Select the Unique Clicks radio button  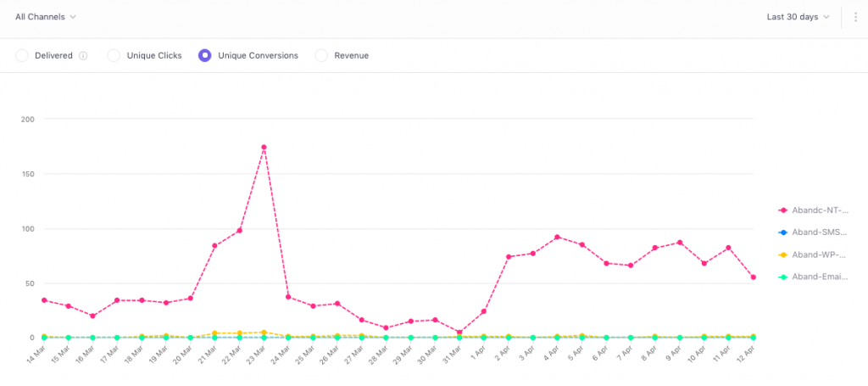coord(114,55)
